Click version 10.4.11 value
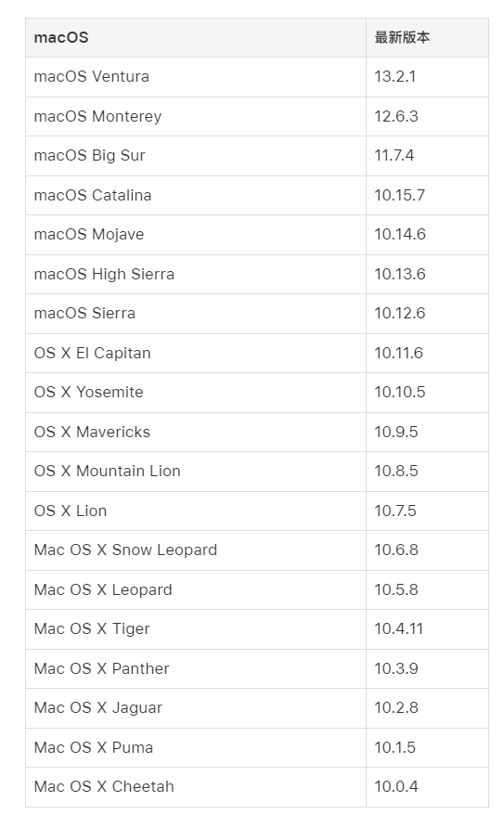Viewport: 504px width, 815px height. [398, 629]
